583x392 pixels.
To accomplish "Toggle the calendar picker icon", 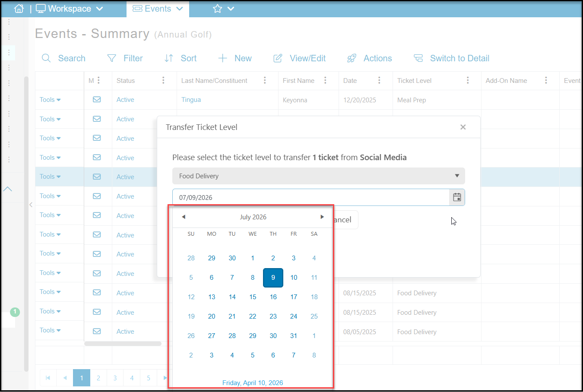I will pos(457,197).
